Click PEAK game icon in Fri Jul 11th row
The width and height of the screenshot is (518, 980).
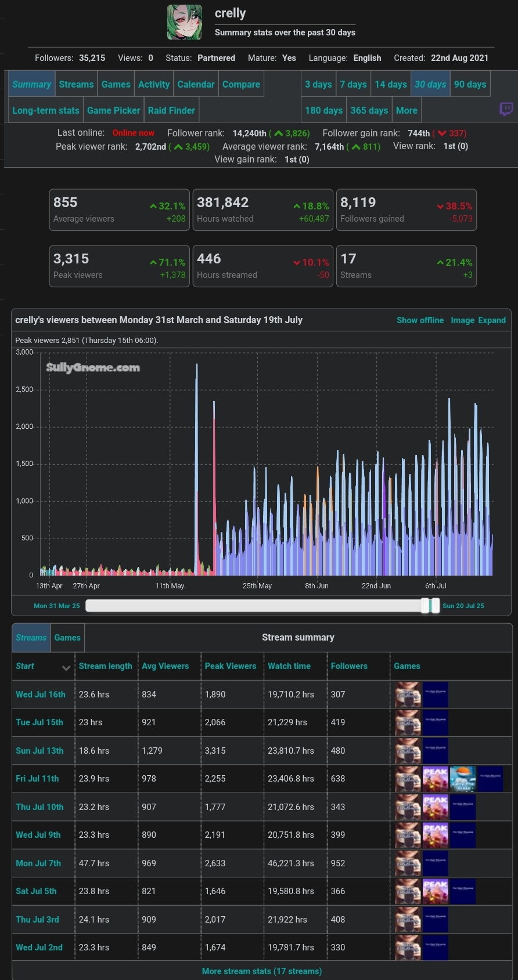436,779
